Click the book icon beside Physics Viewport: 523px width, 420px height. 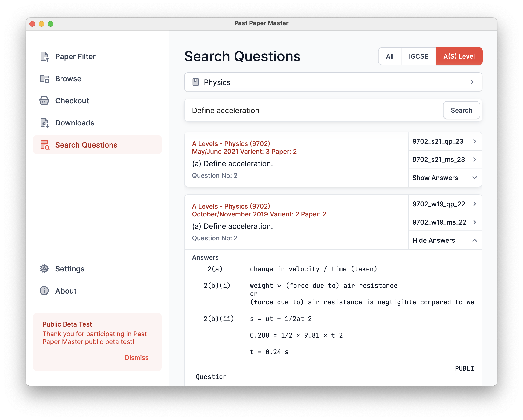point(195,82)
